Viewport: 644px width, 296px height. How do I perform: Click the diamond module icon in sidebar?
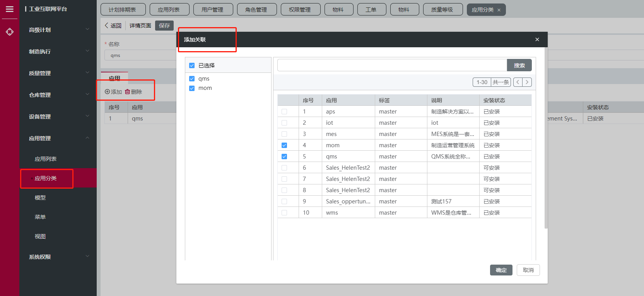click(x=10, y=32)
